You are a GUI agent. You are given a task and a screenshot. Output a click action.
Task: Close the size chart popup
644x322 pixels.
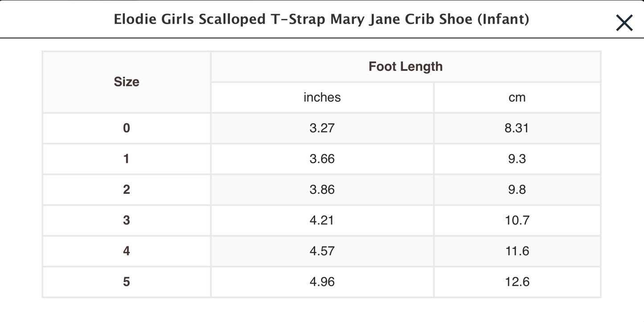(624, 23)
